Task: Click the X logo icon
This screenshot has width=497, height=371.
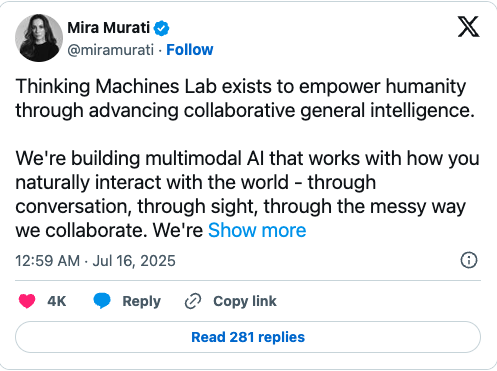Action: click(x=468, y=27)
